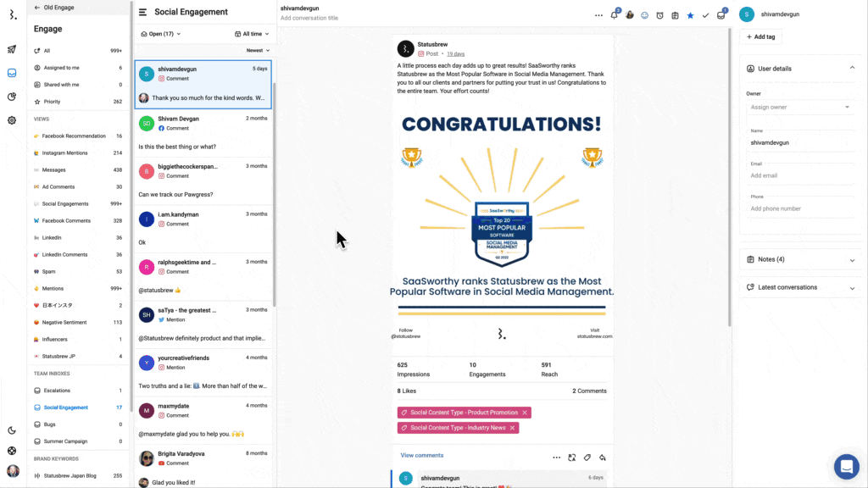This screenshot has height=488, width=868.
Task: Click the translate icon below the post
Action: point(572,457)
